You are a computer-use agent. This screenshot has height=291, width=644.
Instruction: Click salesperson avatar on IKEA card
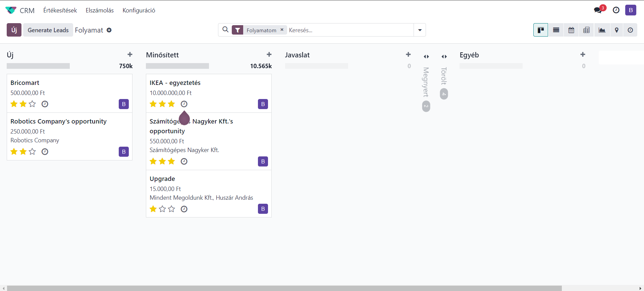(263, 104)
